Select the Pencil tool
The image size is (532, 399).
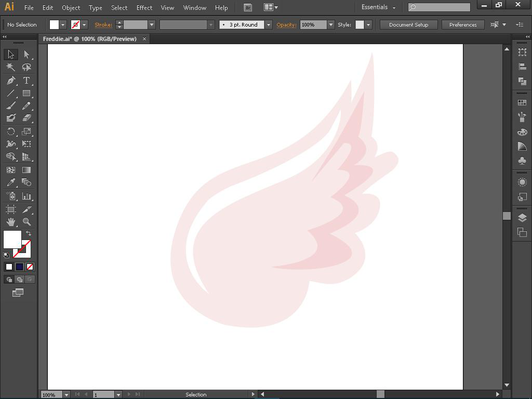(26, 105)
